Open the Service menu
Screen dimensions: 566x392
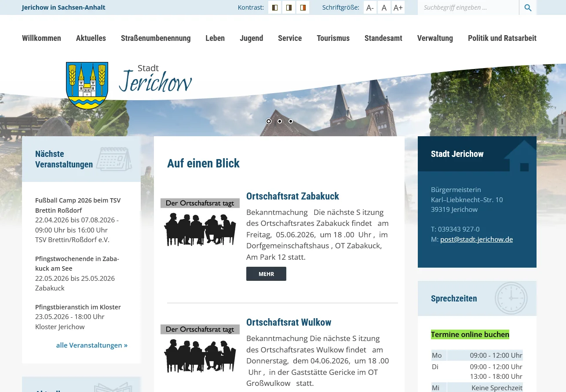coord(290,38)
